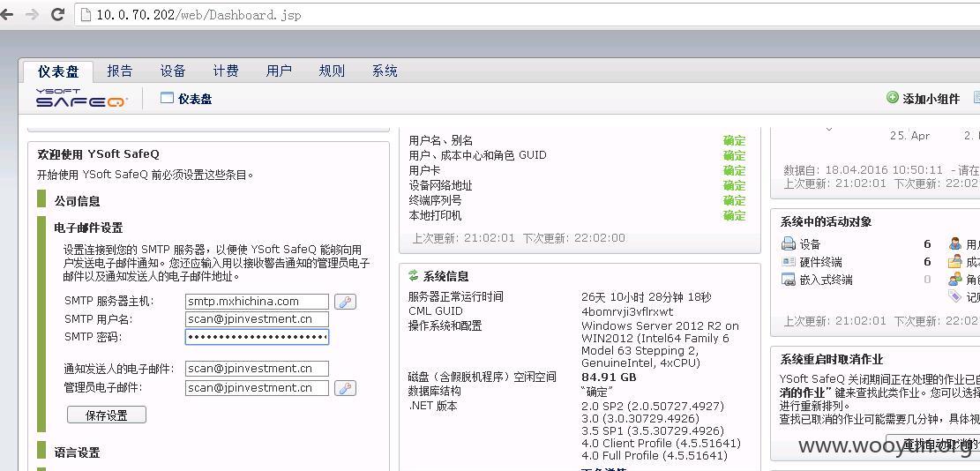Click the 通知发送人的电子邮件 input field
980x471 pixels.
click(257, 369)
